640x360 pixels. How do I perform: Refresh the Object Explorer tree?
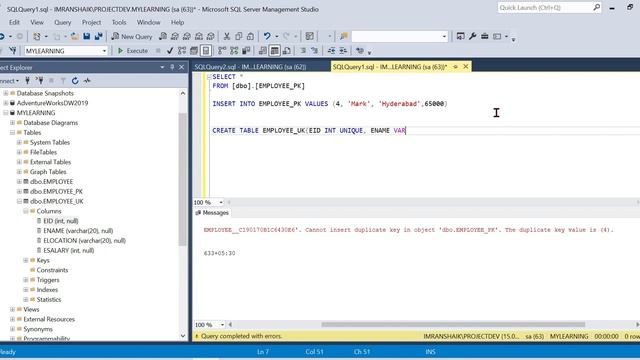pyautogui.click(x=75, y=81)
